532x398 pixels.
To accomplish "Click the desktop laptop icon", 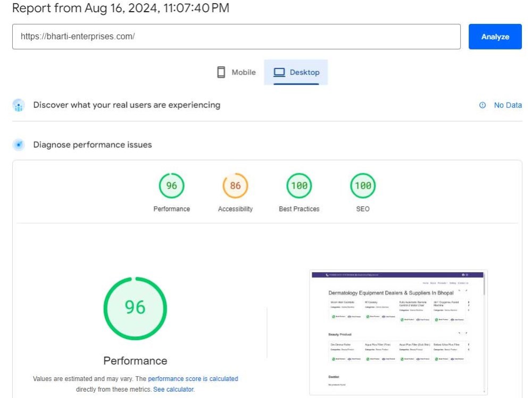I will 279,72.
